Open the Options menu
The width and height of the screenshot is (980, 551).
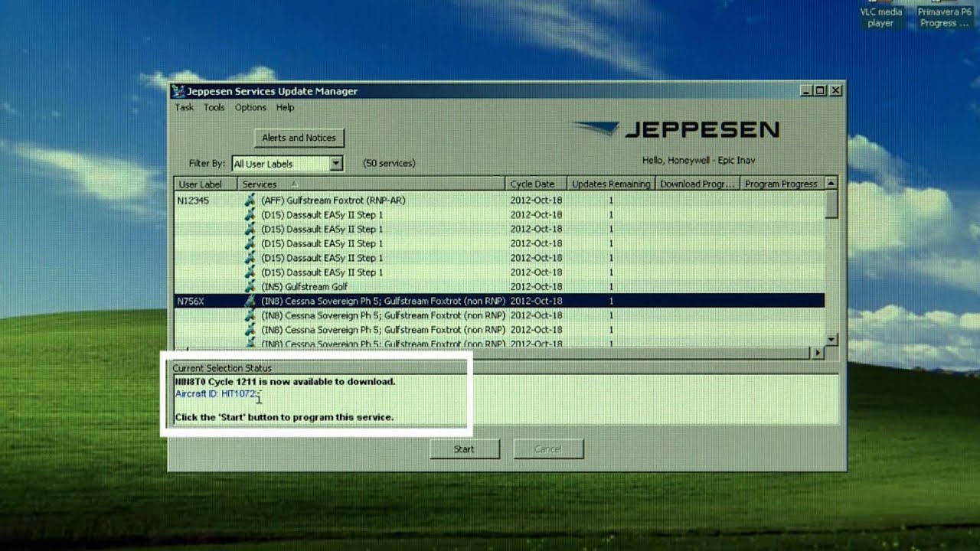tap(250, 107)
